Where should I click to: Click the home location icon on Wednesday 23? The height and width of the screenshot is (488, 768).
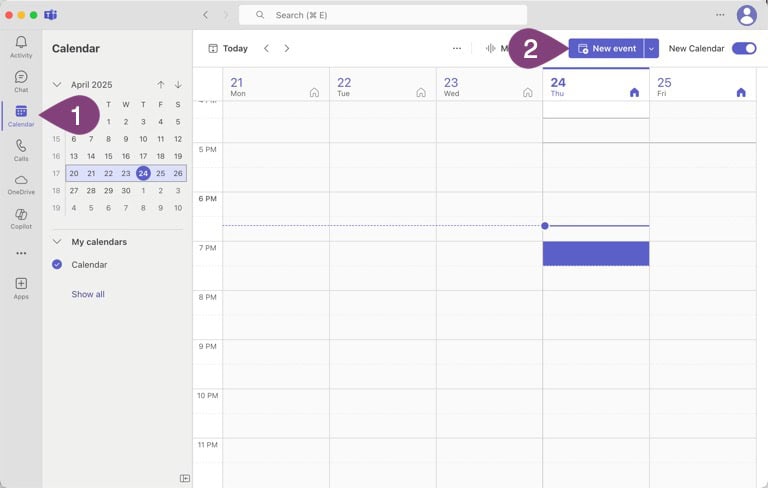pos(528,93)
